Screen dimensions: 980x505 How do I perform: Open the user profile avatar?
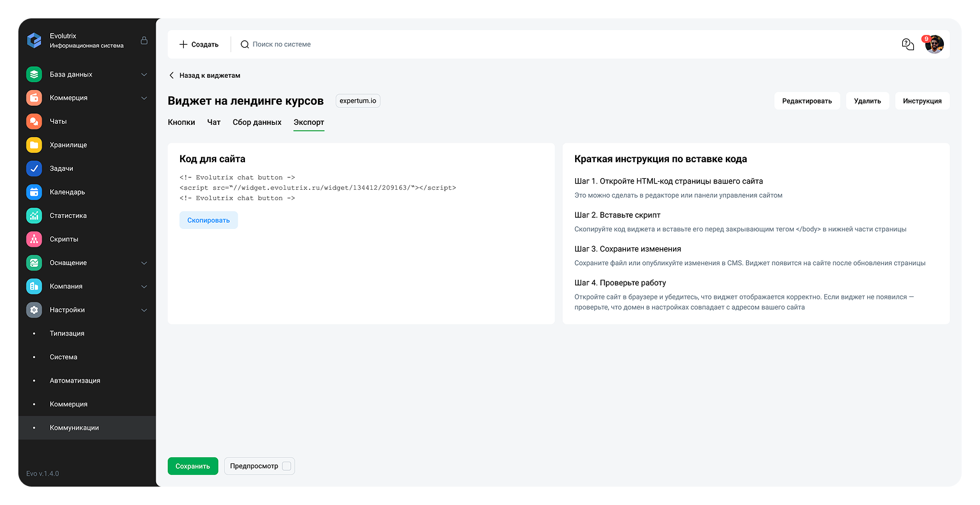click(x=934, y=44)
